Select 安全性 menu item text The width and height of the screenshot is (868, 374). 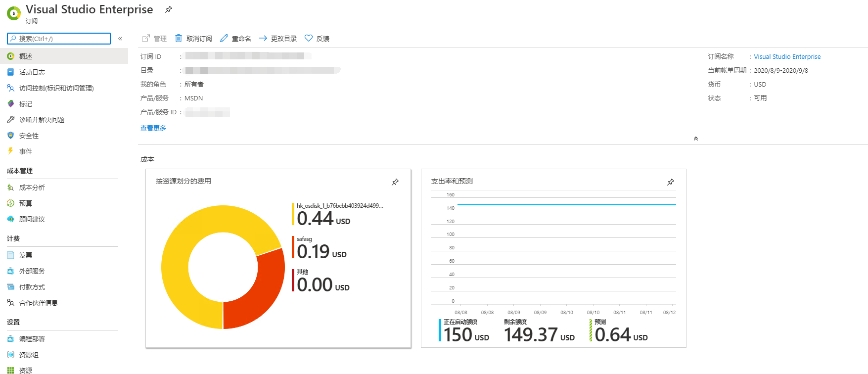[29, 136]
